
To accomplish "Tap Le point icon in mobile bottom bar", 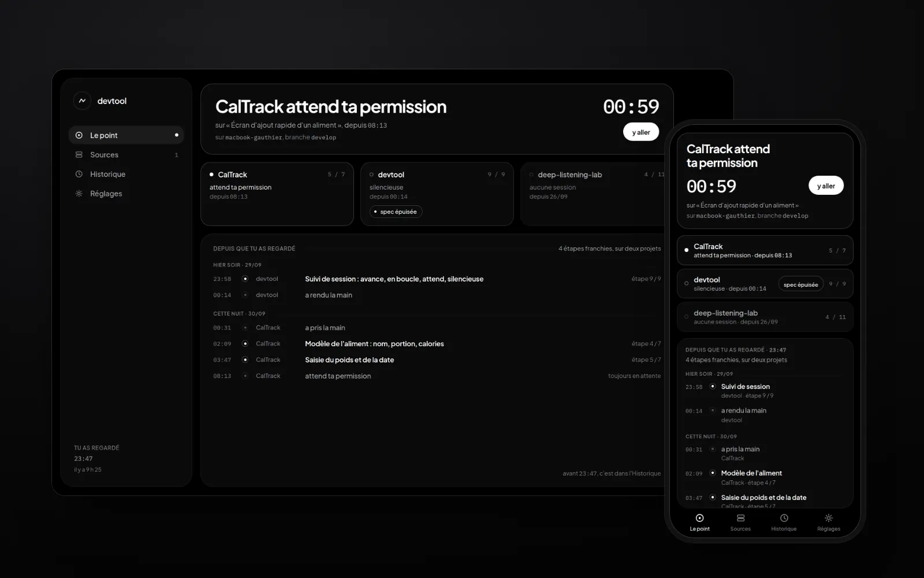I will (699, 518).
